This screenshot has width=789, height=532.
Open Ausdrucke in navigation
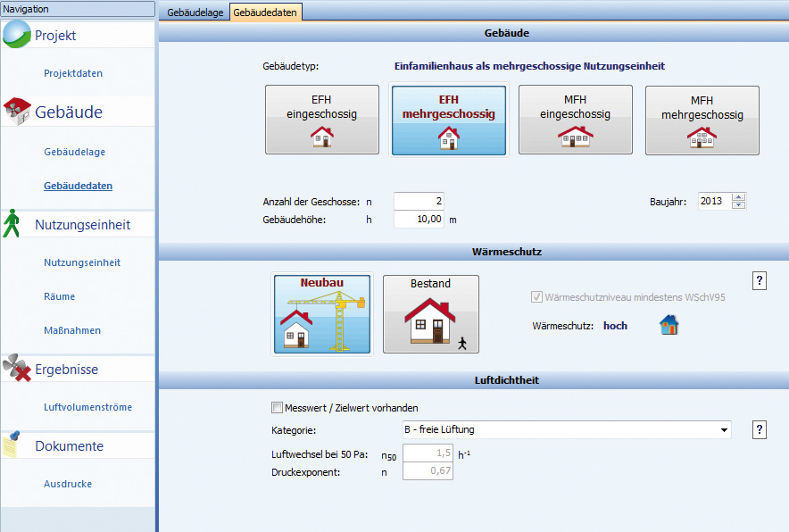[x=68, y=484]
